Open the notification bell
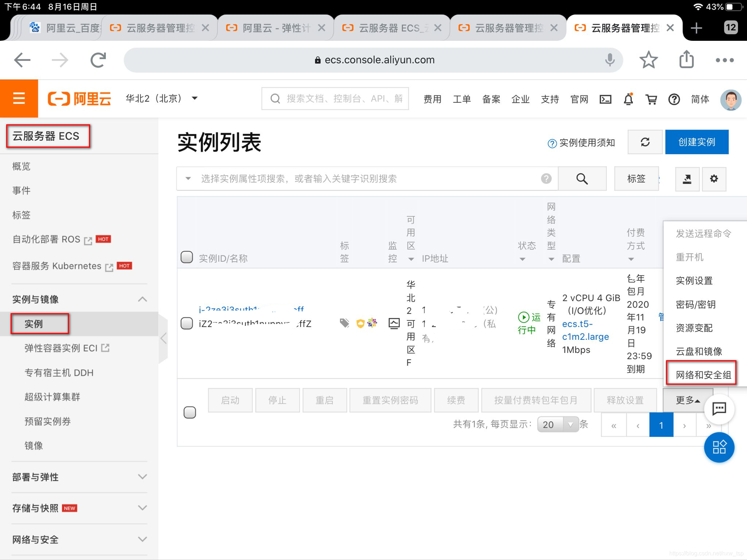747x560 pixels. tap(628, 99)
